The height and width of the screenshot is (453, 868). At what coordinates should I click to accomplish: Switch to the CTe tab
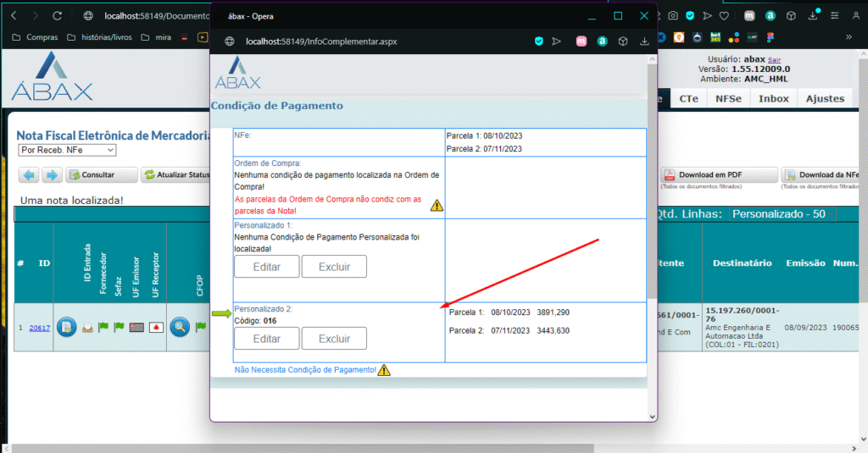tap(689, 99)
